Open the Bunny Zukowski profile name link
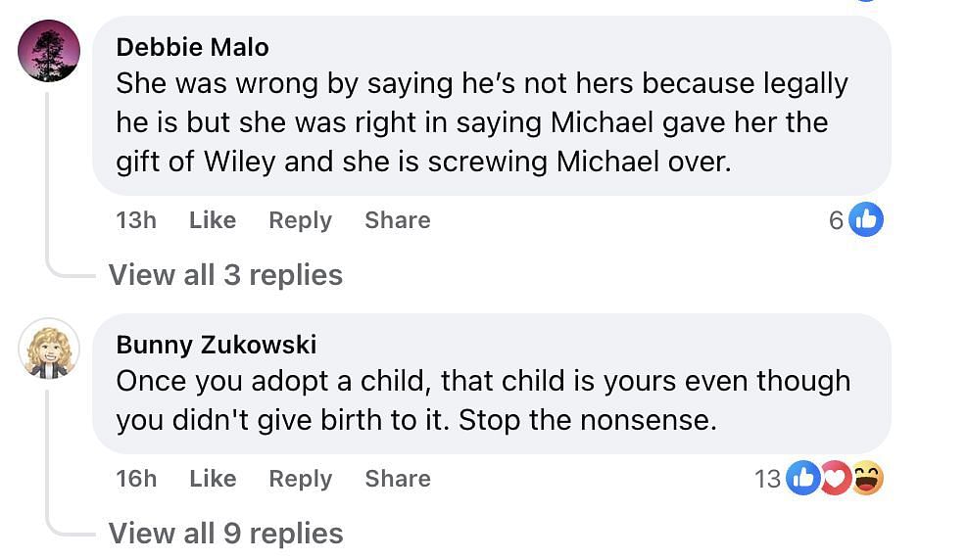Image resolution: width=968 pixels, height=560 pixels. pyautogui.click(x=216, y=344)
